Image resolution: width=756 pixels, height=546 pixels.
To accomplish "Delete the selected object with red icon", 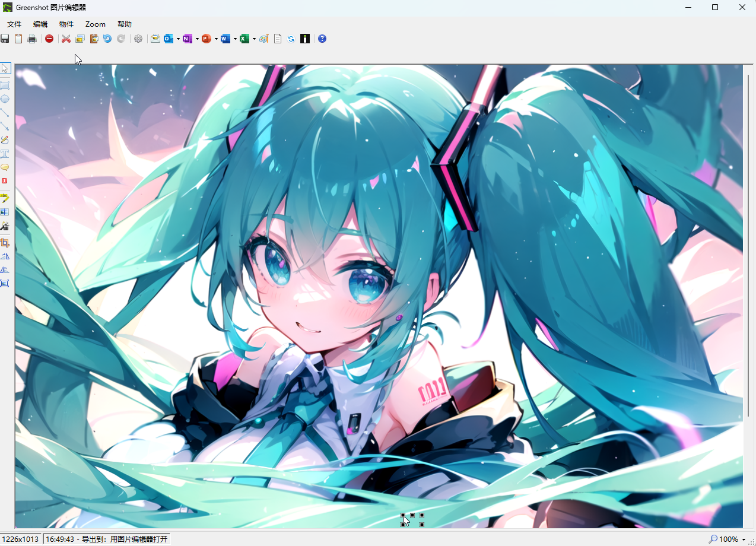I will click(49, 39).
